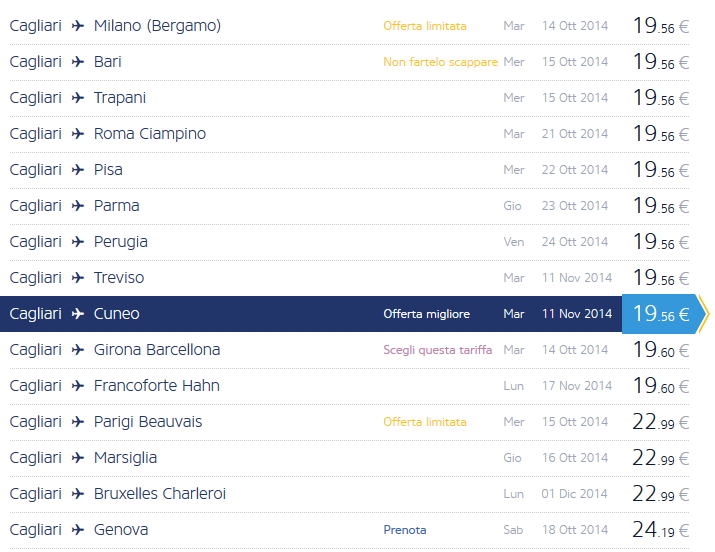Select the Girona Barcellona destination

click(156, 350)
